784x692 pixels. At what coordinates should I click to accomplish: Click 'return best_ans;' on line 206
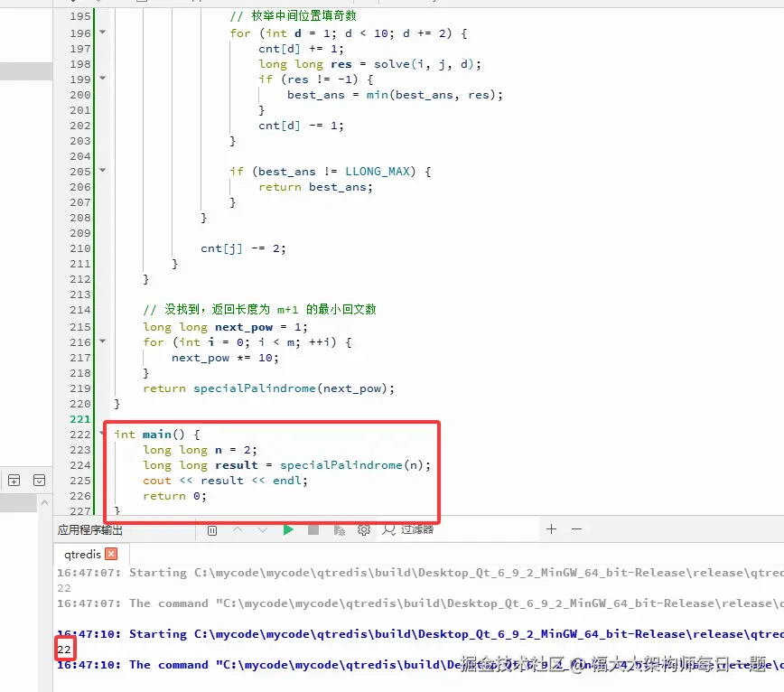click(x=315, y=187)
